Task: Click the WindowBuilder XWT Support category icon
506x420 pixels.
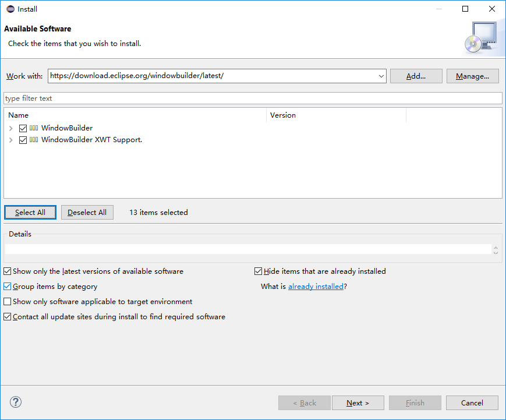Action: click(x=34, y=139)
